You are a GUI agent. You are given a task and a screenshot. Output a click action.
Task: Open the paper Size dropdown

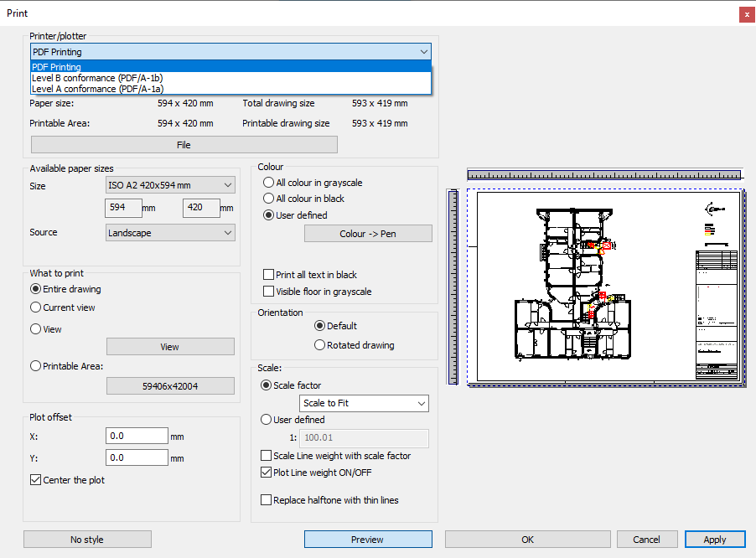click(x=170, y=186)
